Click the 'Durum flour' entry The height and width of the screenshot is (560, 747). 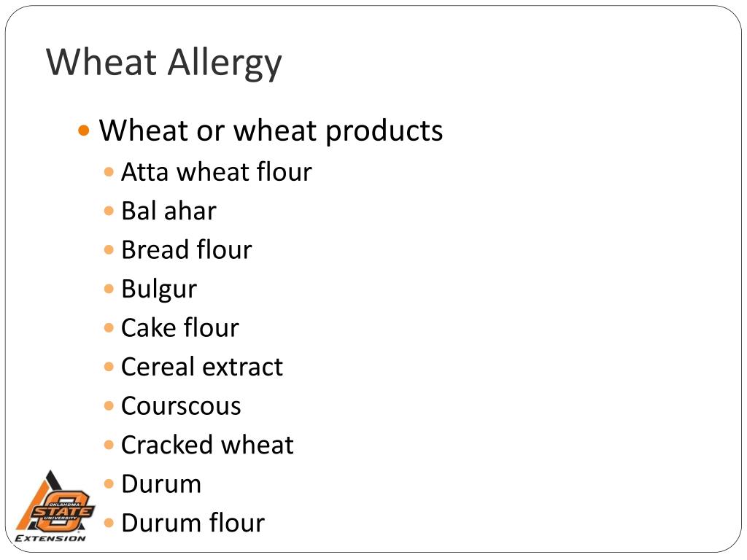pyautogui.click(x=193, y=524)
